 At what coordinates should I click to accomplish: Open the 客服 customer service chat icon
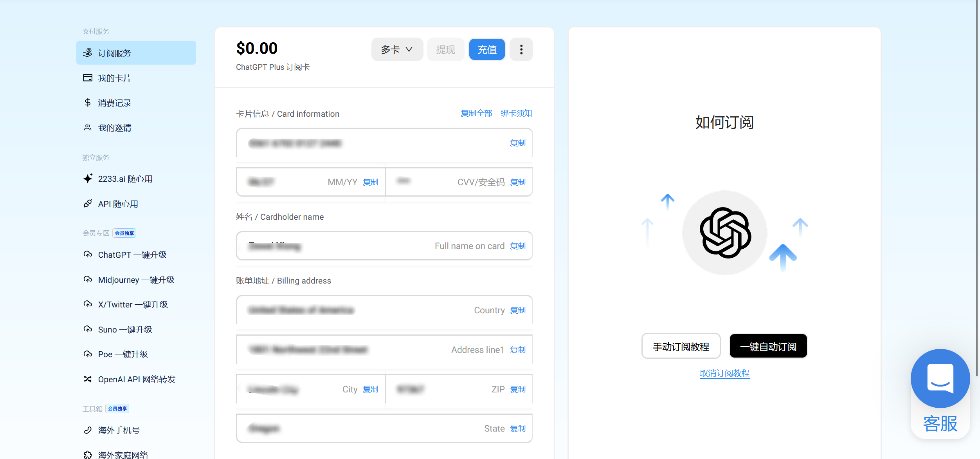(940, 379)
